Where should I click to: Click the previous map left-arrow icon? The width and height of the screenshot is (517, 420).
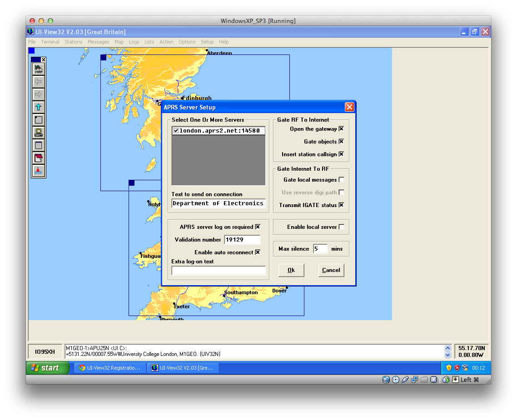(39, 82)
